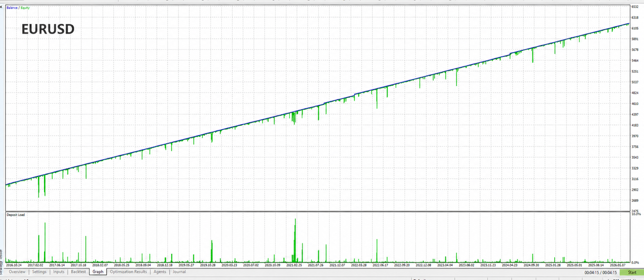Click the 2023.04.04 date label
The width and height of the screenshot is (644, 280).
tap(445, 265)
